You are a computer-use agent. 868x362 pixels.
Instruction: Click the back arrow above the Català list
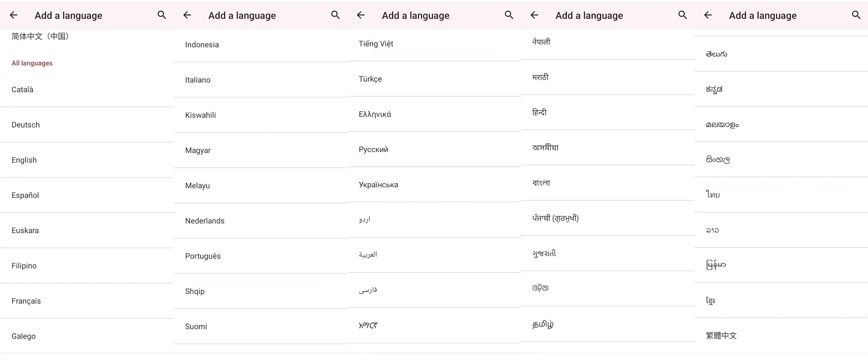[14, 15]
